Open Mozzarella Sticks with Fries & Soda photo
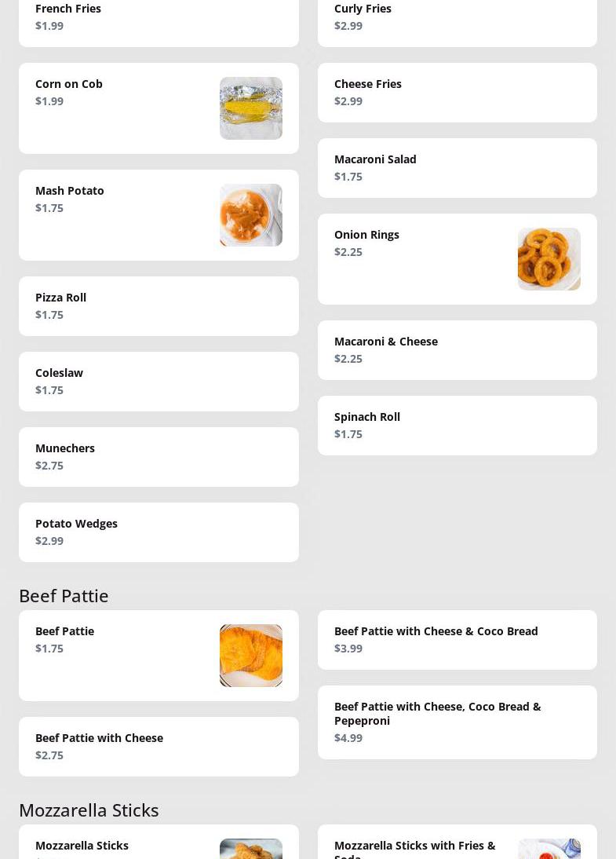Screen dimensions: 616x859 point(549,849)
